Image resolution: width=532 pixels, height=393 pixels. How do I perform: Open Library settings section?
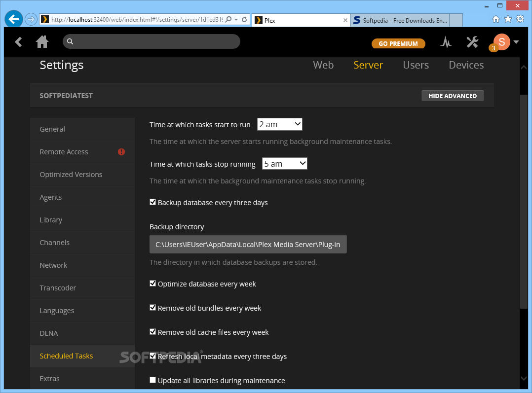[82, 220]
